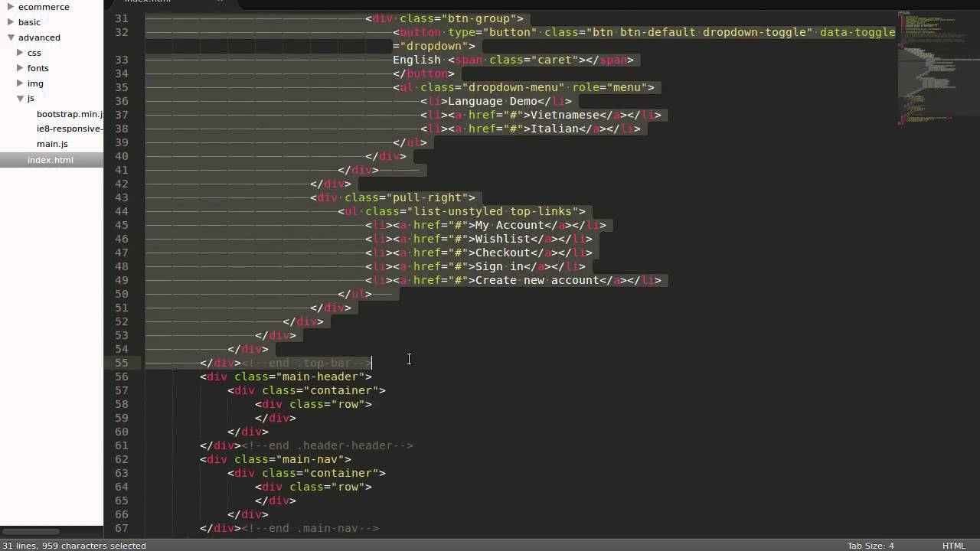Click "container" class on line 63
The image size is (980, 551).
(341, 473)
